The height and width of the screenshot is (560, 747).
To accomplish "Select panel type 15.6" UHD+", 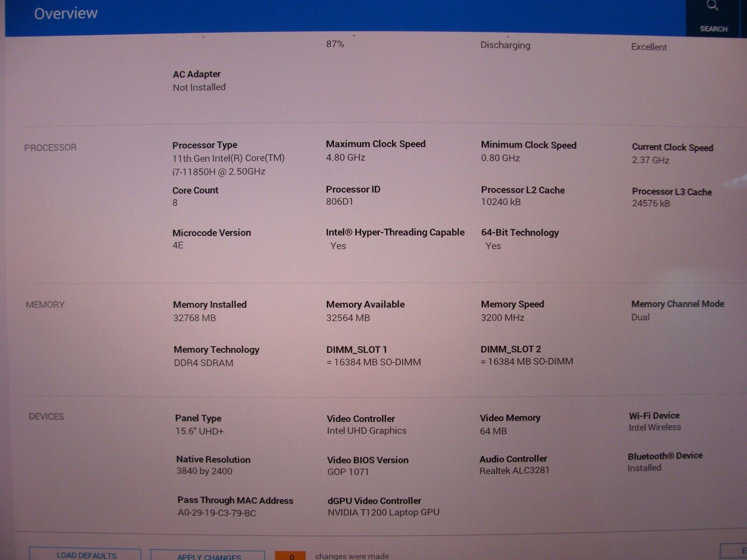I will point(199,431).
